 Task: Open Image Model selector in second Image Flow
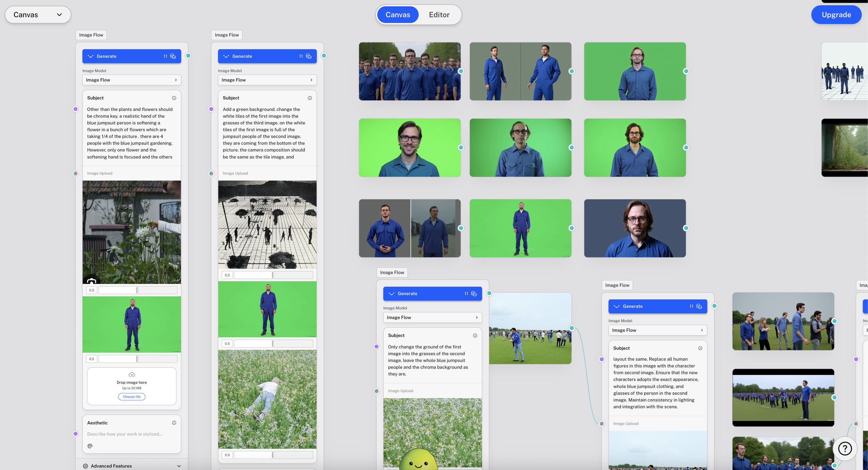[267, 80]
